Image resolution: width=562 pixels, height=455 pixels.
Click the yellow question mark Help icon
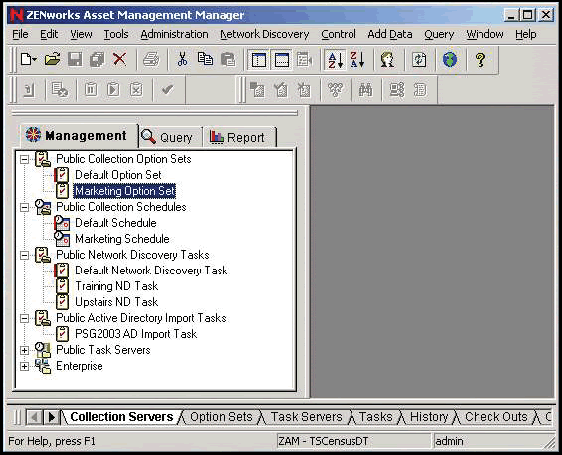(x=480, y=60)
